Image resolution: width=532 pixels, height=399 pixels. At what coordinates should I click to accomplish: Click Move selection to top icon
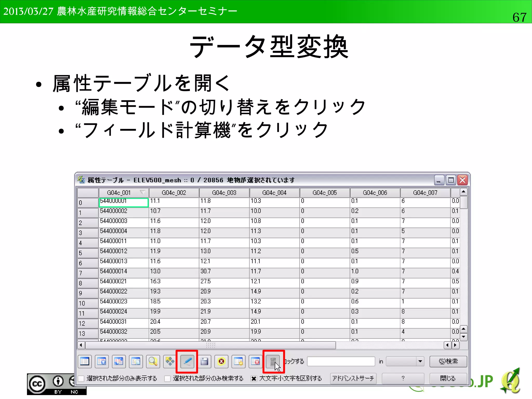coord(102,361)
